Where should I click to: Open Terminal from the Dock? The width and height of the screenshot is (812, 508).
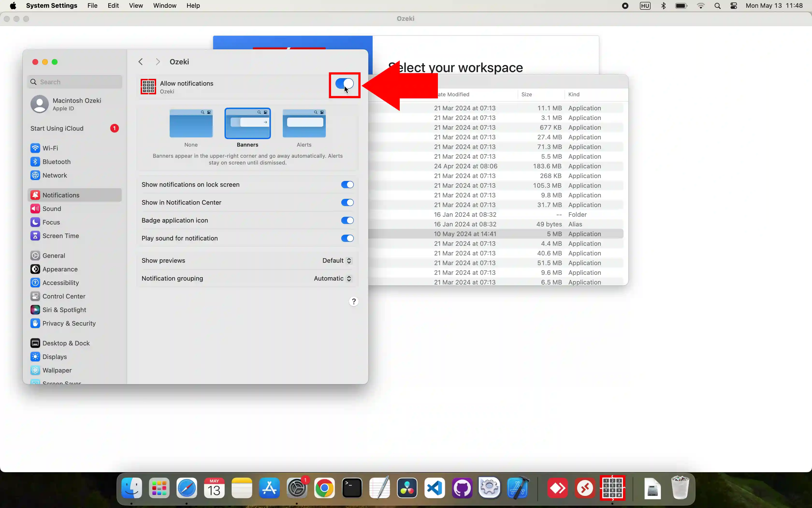tap(352, 488)
